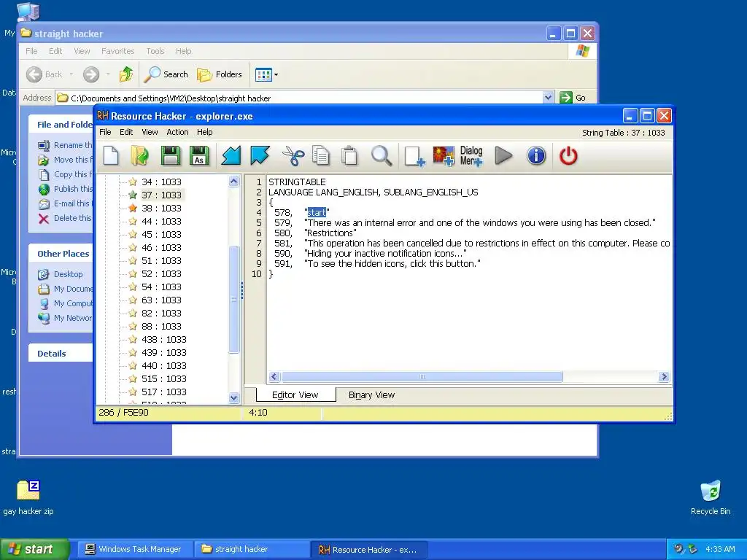This screenshot has height=560, width=747.
Task: Select string table 440 : 1033
Action: point(164,366)
